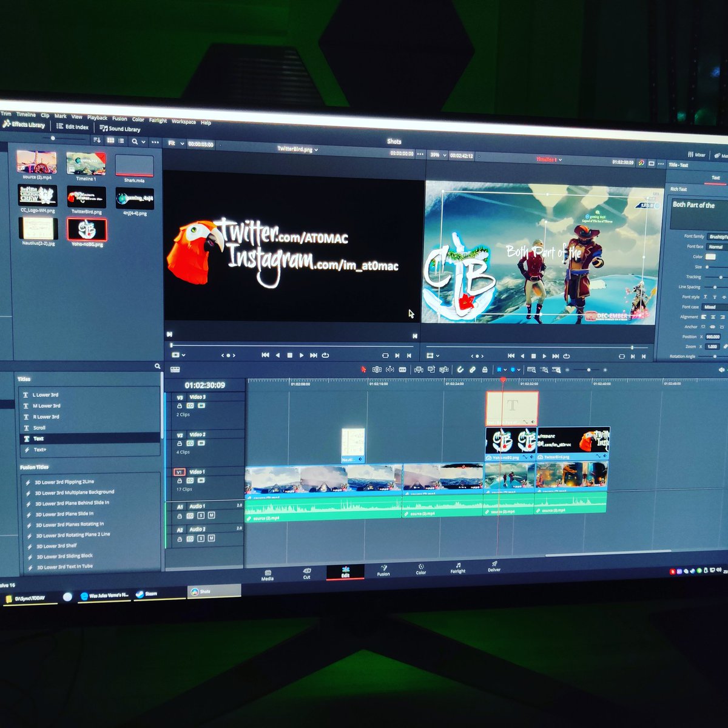Open media pool options three-dot menu
The height and width of the screenshot is (728, 728).
coord(155,142)
